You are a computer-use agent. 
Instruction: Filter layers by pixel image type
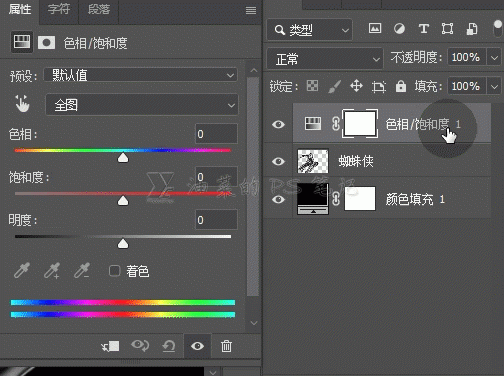[x=375, y=29]
